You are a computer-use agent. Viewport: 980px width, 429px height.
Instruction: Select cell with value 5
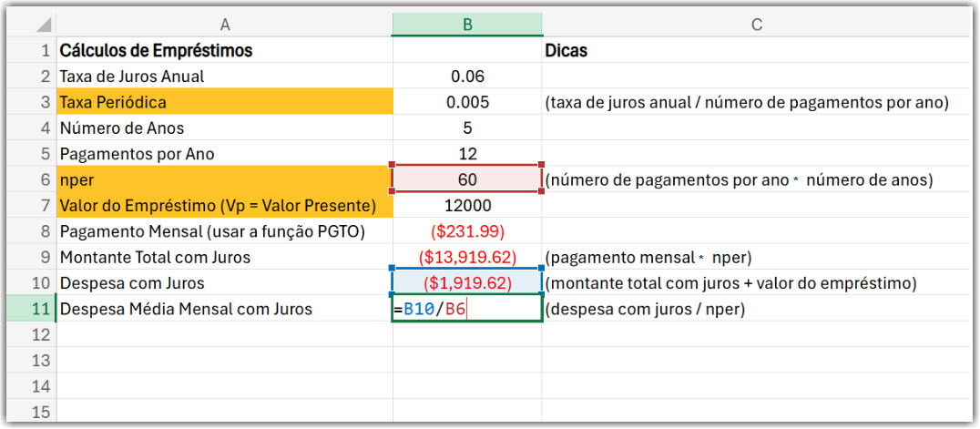(467, 128)
